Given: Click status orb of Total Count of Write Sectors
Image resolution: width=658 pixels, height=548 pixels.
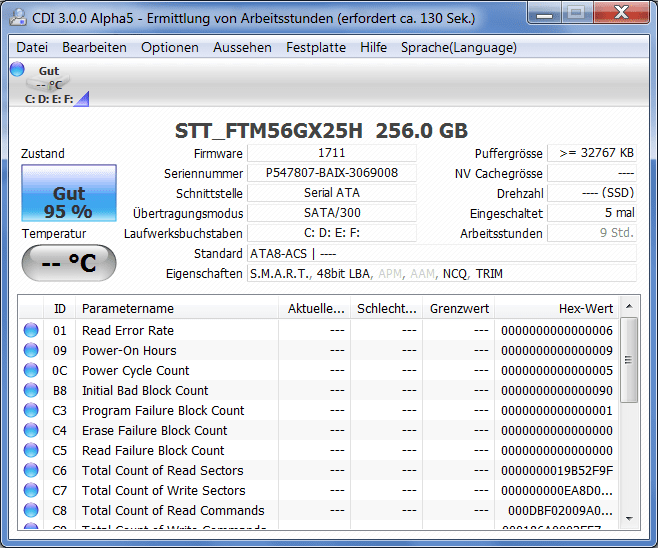Looking at the screenshot, I should (31, 490).
